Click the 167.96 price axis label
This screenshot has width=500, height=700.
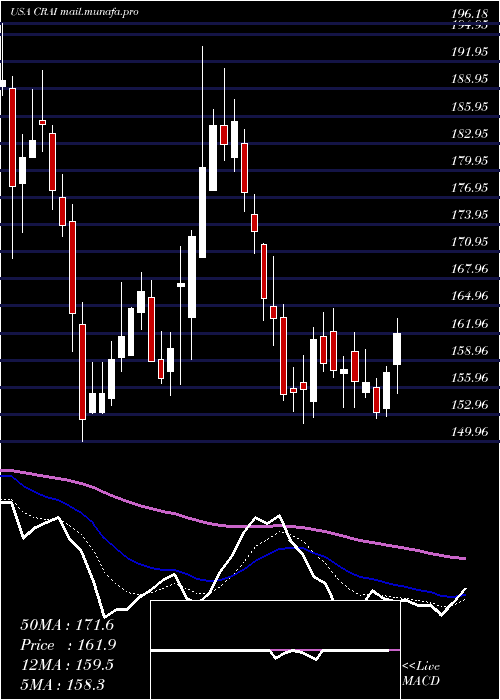(469, 269)
